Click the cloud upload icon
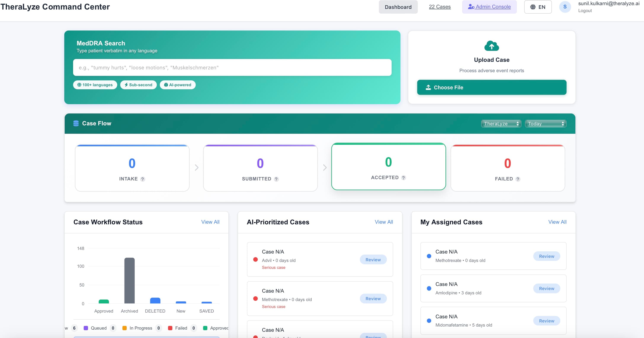The image size is (644, 338). [492, 46]
